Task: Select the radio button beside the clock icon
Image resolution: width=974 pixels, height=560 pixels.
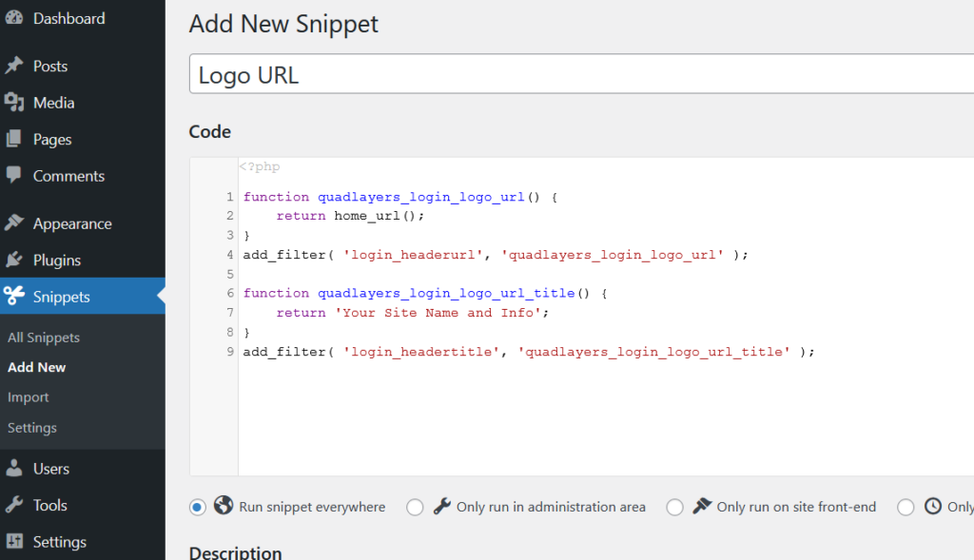Action: (x=906, y=507)
